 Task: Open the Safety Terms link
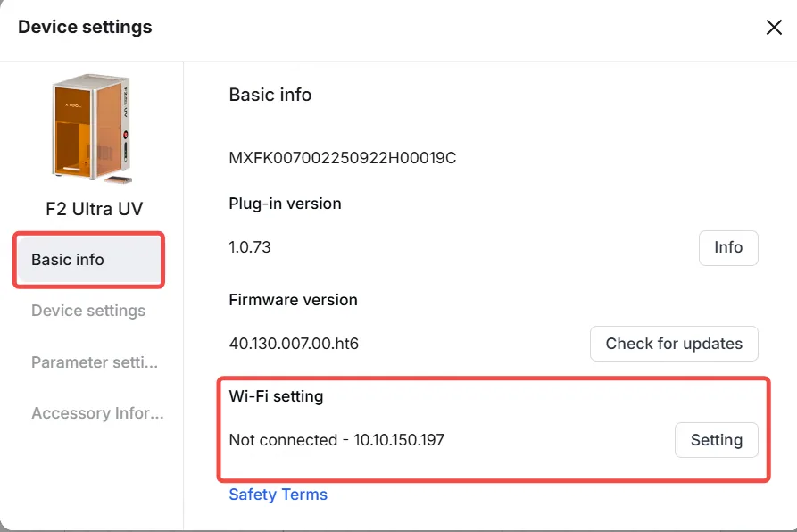pos(278,495)
